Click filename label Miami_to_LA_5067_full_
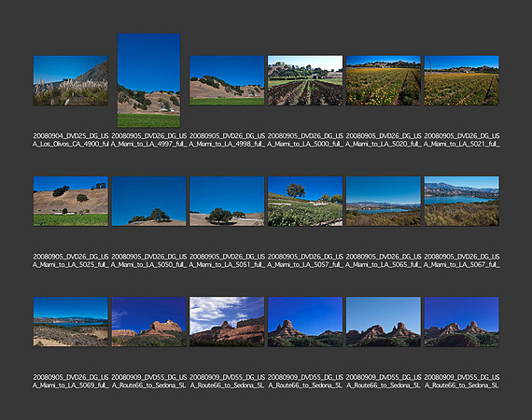The width and height of the screenshot is (532, 420). (461, 260)
